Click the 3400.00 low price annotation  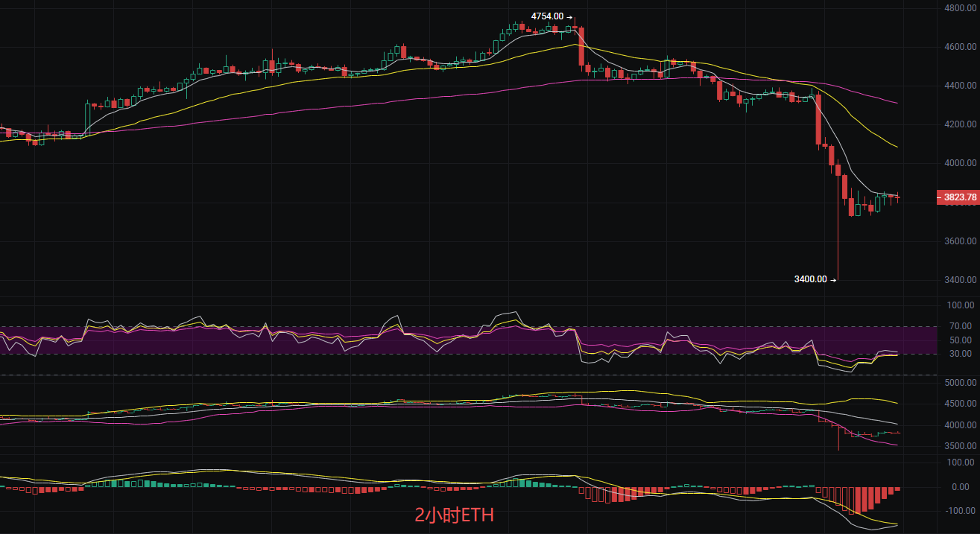[811, 279]
